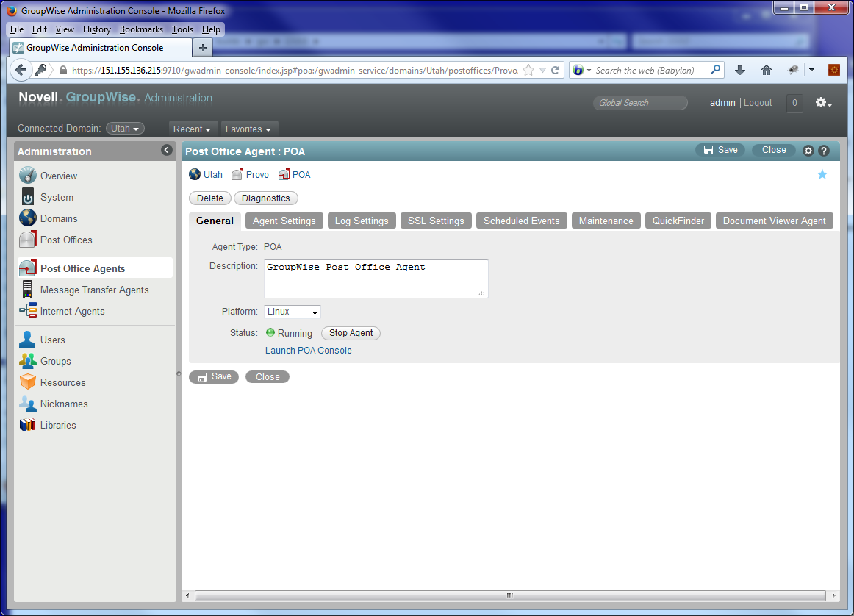Click the Resources box icon in sidebar
This screenshot has width=854, height=616.
[x=28, y=382]
